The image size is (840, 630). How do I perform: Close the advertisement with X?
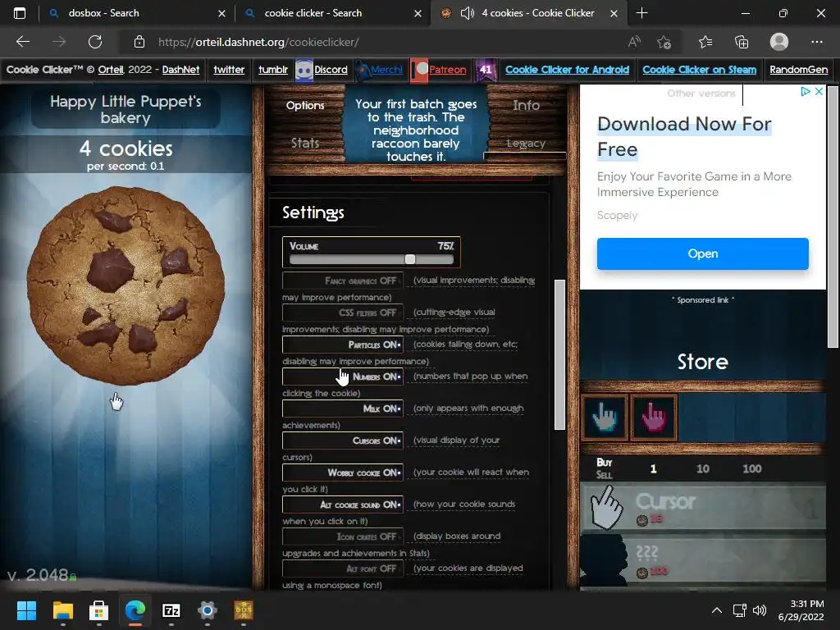pos(819,92)
